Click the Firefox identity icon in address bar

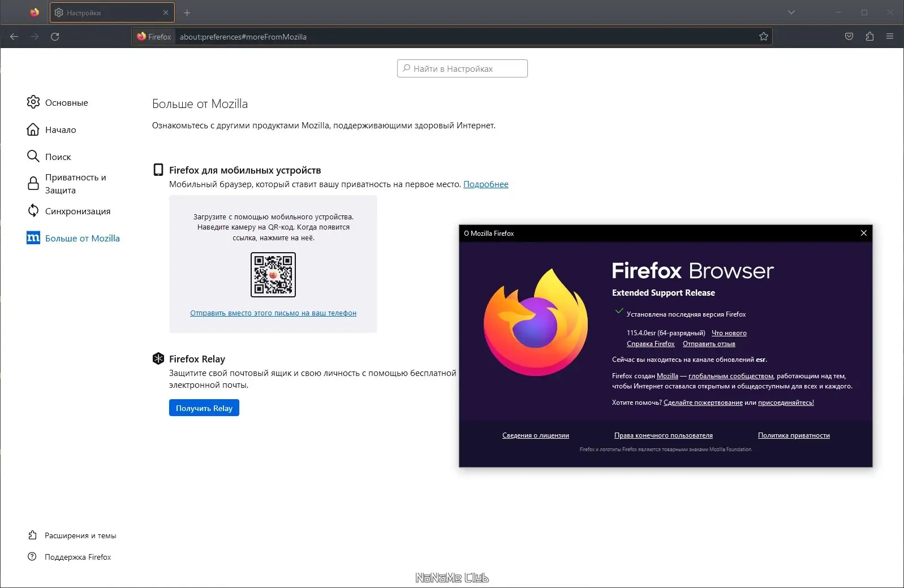[x=154, y=37]
